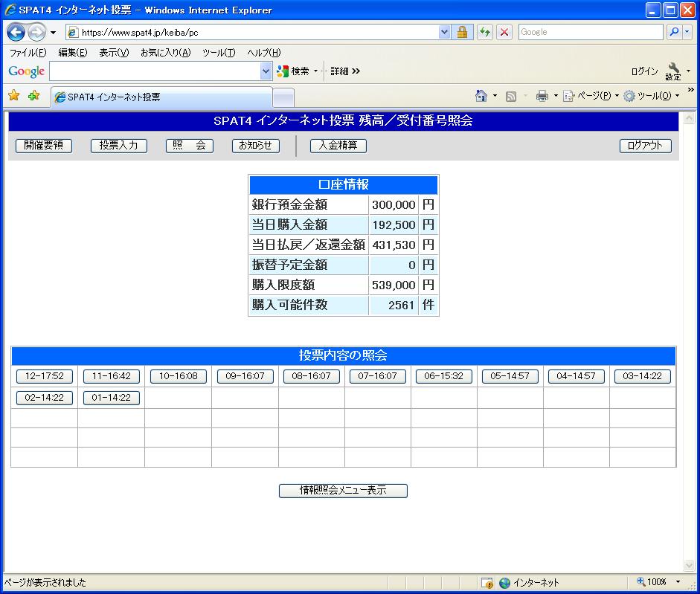Open a new blank tab
Image resolution: width=700 pixels, height=594 pixels.
coord(283,97)
